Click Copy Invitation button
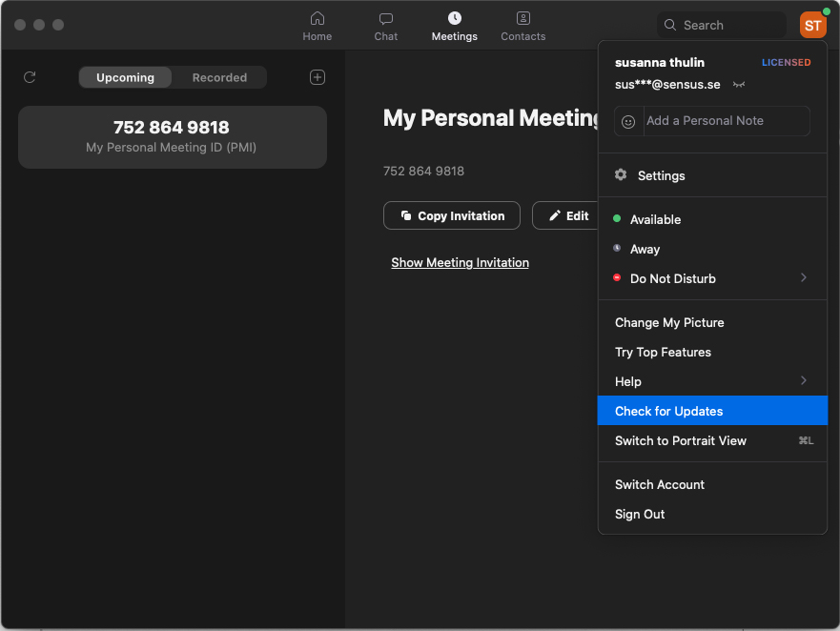Image resolution: width=840 pixels, height=631 pixels. [x=452, y=215]
